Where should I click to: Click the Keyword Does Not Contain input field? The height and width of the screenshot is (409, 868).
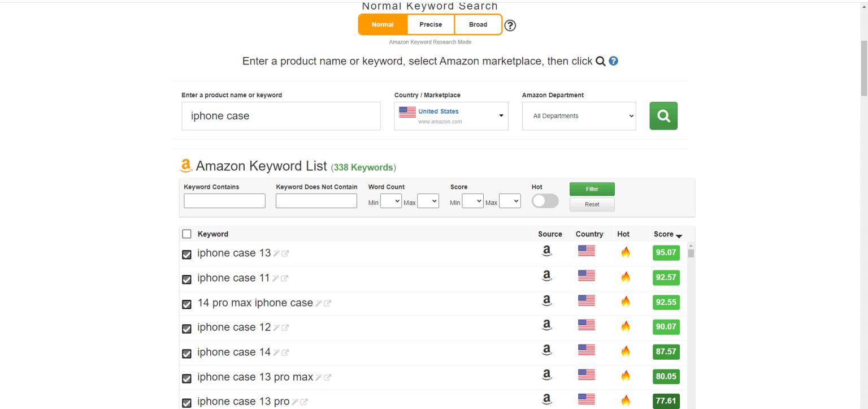(x=316, y=201)
